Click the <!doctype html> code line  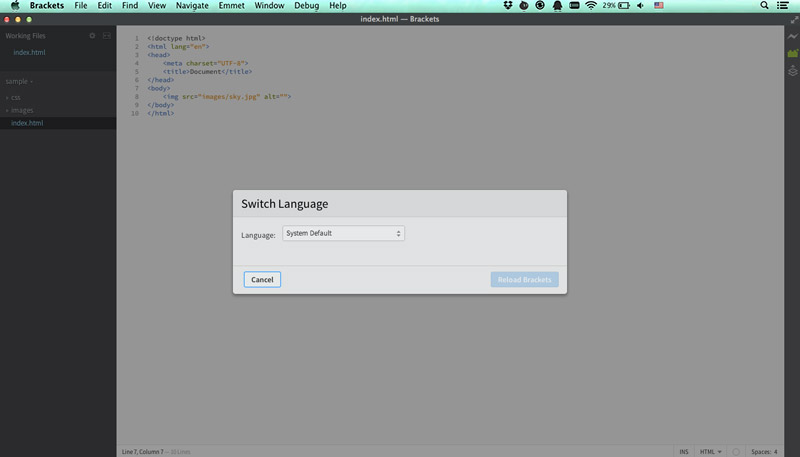(x=177, y=38)
